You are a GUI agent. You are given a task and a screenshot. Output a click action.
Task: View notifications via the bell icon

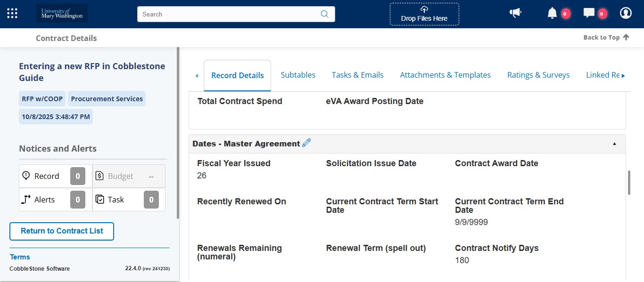pyautogui.click(x=552, y=13)
